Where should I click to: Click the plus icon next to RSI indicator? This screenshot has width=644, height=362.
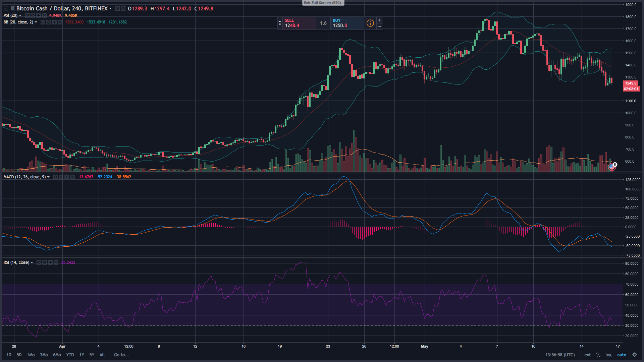tap(50, 262)
